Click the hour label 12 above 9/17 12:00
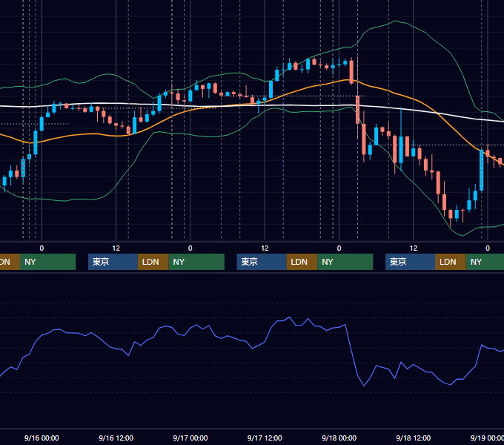The image size is (504, 445). tap(265, 248)
